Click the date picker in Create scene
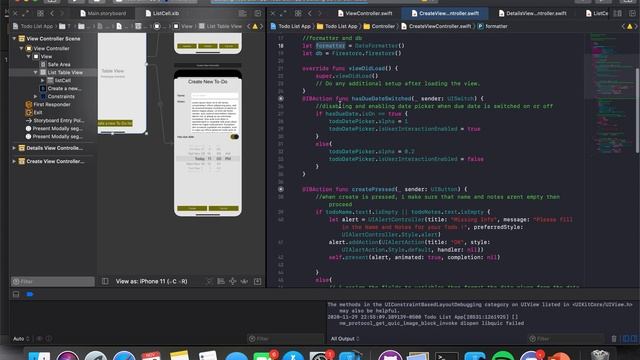The image size is (640, 360). coord(208,158)
